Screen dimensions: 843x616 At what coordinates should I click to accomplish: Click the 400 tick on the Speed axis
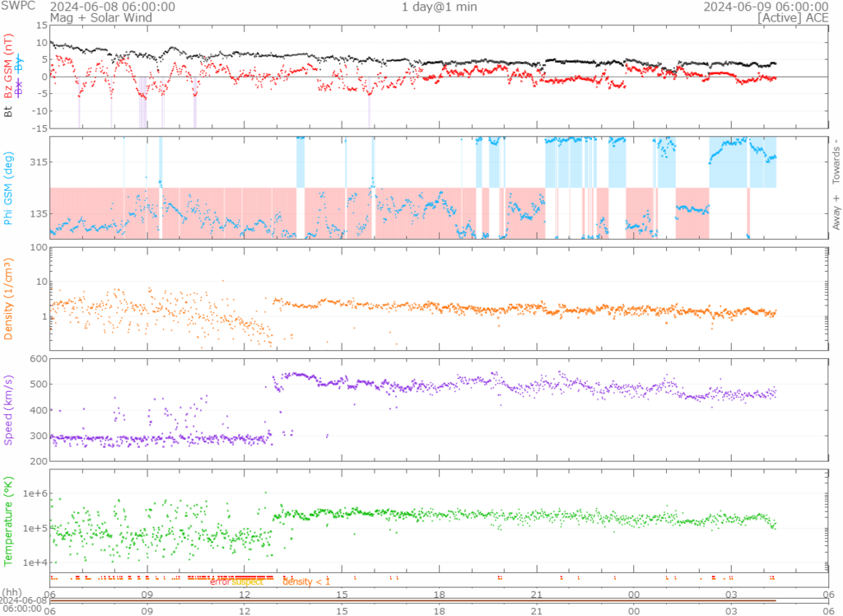point(39,410)
